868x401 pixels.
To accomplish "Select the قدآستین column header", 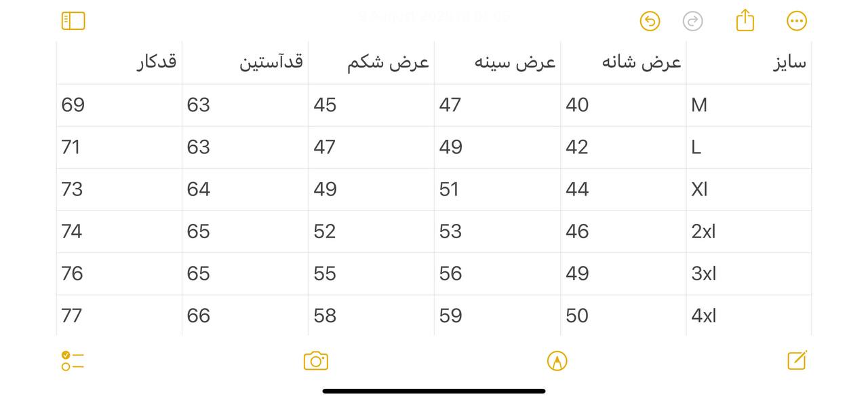I will [245, 62].
